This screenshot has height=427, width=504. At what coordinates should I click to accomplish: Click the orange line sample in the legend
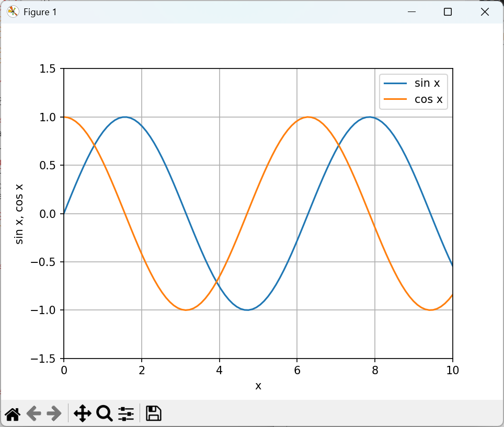(395, 99)
